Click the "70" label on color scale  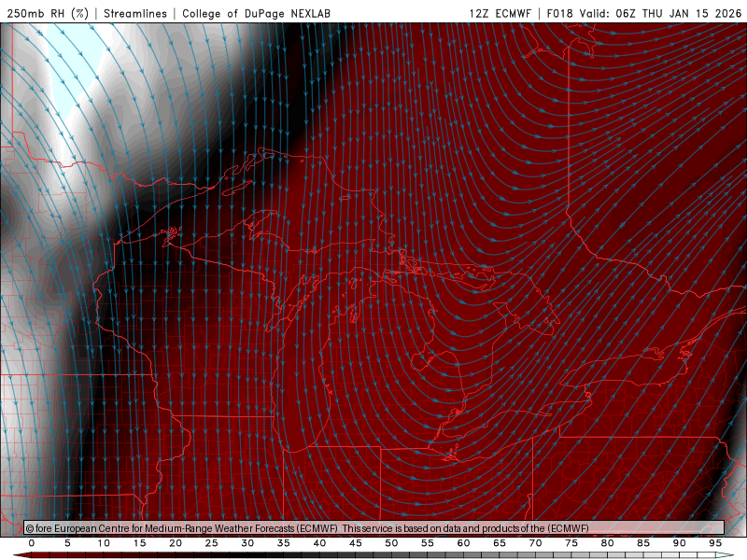click(x=535, y=543)
